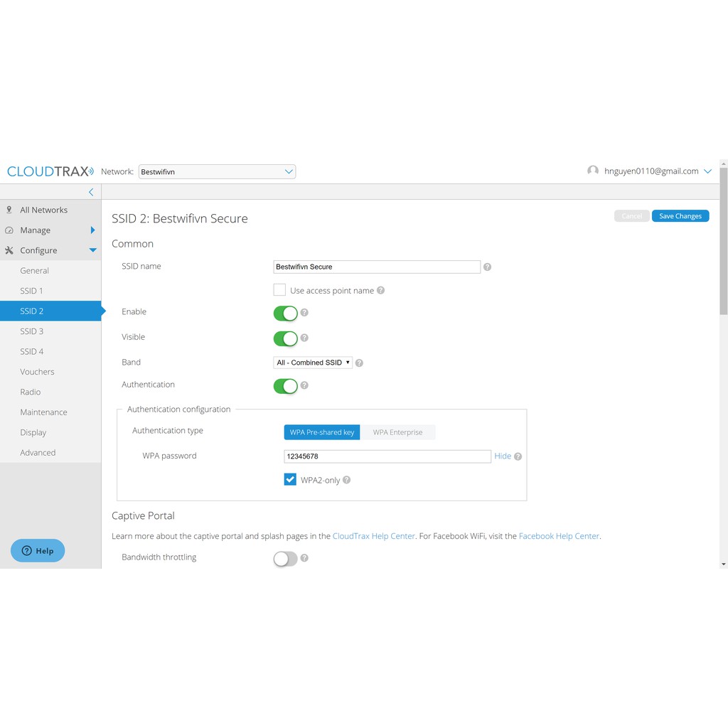Viewport: 728px width, 728px height.
Task: Open SSID 3 in the sidebar
Action: tap(32, 331)
